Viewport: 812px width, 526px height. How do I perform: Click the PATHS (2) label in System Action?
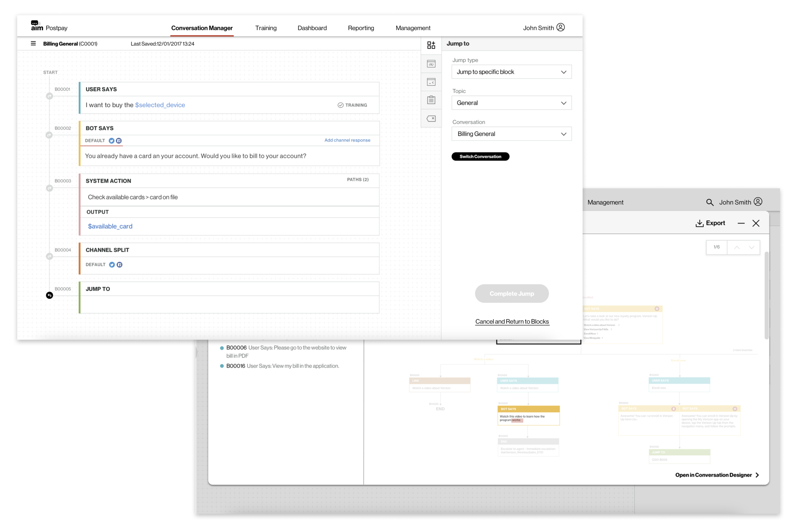click(x=357, y=179)
